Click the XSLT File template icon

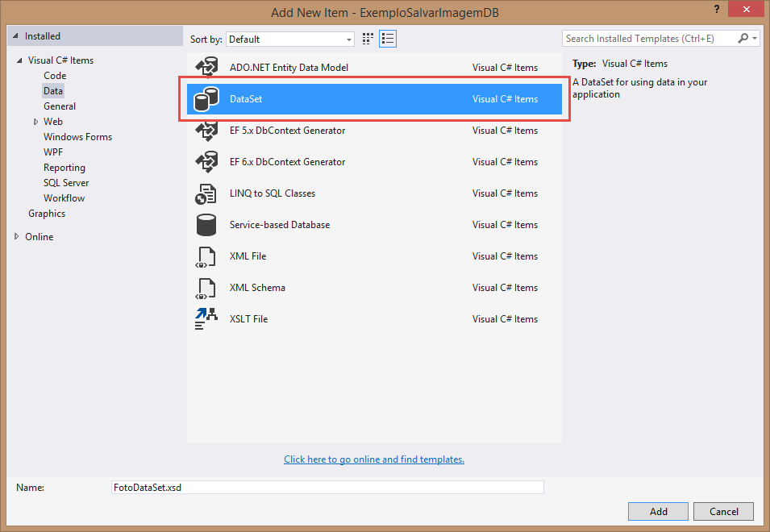click(x=206, y=319)
